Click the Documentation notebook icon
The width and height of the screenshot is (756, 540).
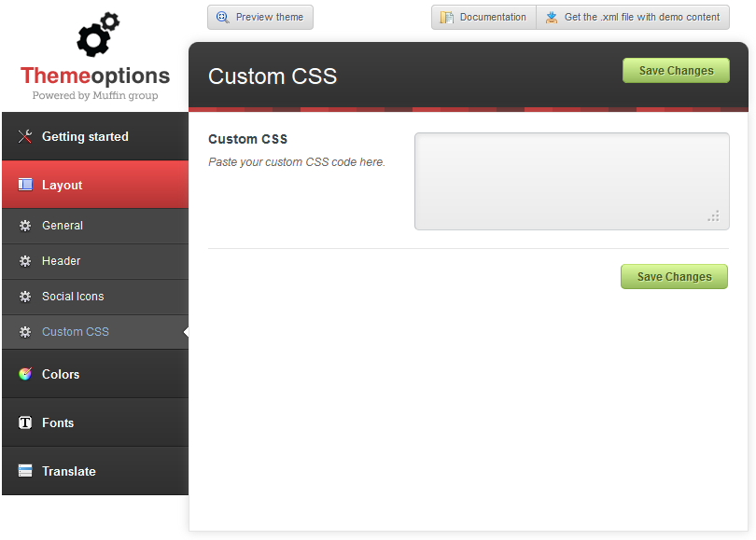tap(446, 18)
